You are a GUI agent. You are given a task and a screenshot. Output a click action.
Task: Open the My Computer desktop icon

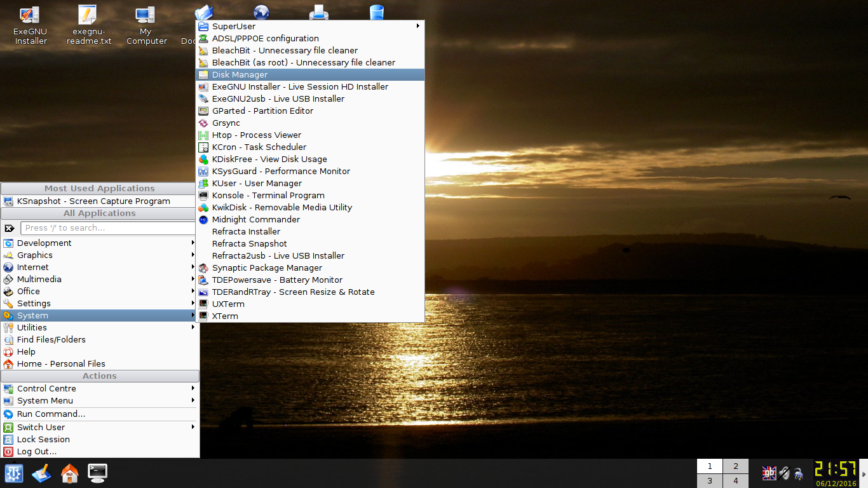(146, 25)
